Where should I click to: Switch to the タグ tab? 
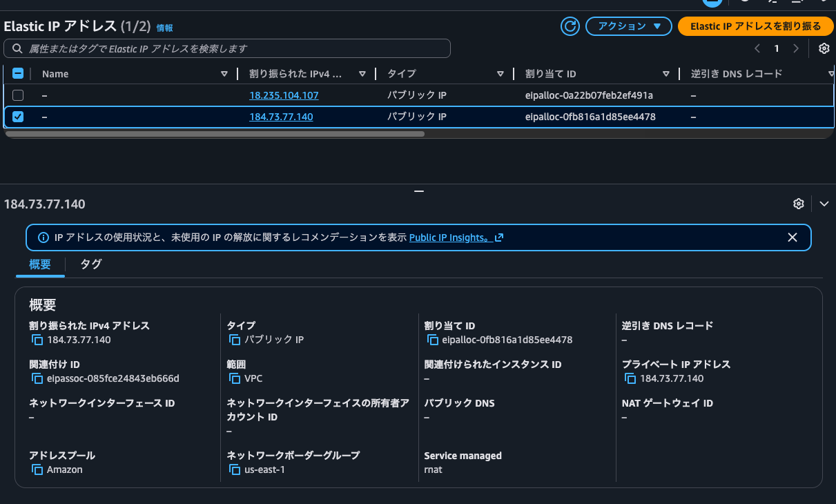coord(90,264)
